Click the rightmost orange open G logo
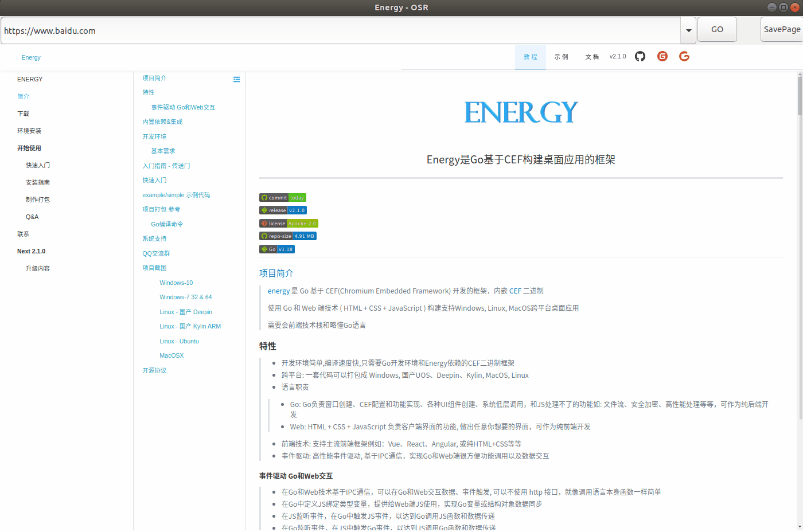 click(x=684, y=56)
